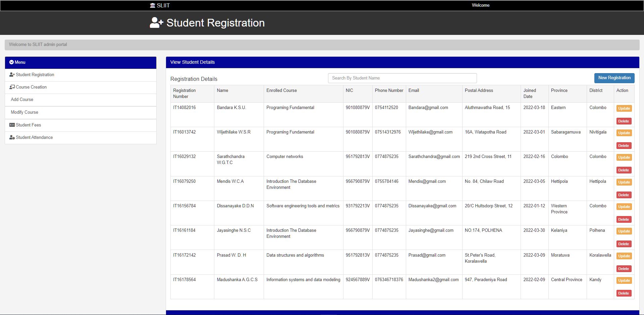Click the Menu header in sidebar

[80, 62]
